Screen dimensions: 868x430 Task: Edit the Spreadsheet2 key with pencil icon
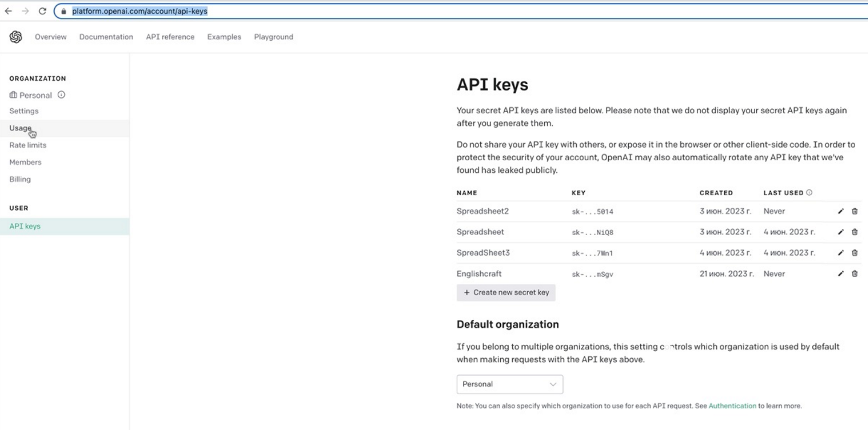[841, 211]
